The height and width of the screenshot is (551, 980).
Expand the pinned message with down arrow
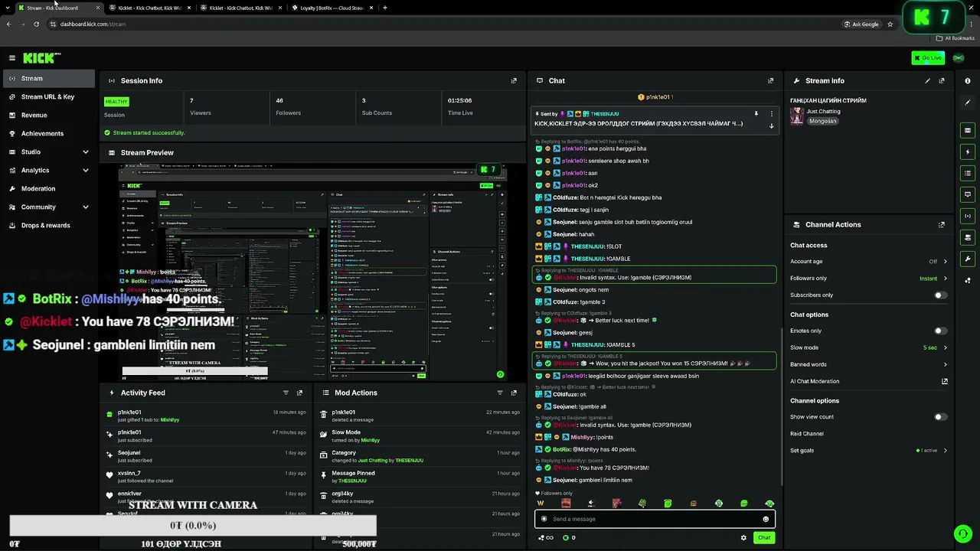click(x=771, y=126)
